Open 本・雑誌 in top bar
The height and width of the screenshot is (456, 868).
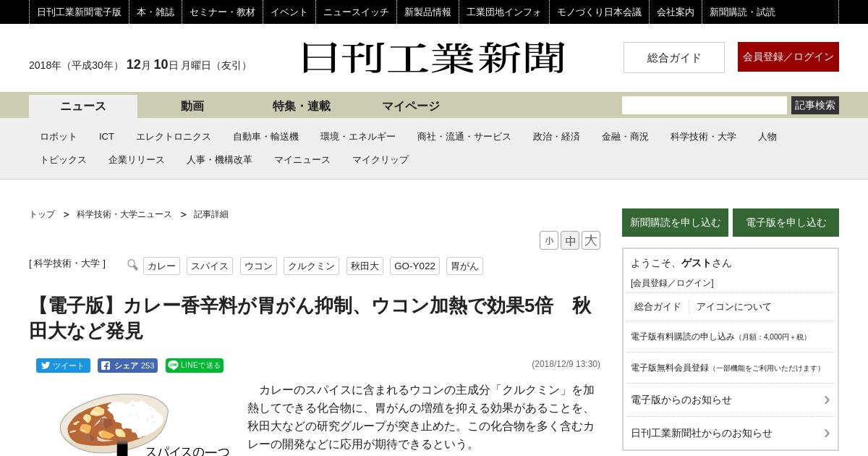(156, 12)
